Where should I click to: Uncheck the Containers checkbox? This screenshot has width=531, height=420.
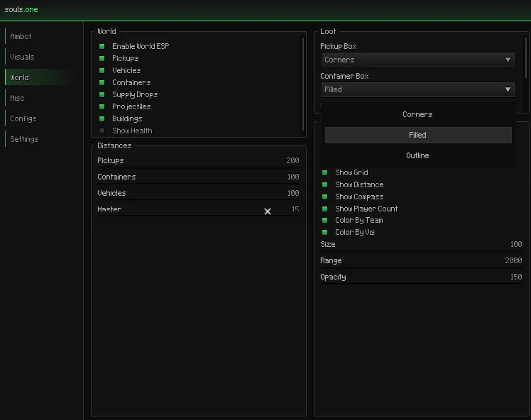[102, 82]
